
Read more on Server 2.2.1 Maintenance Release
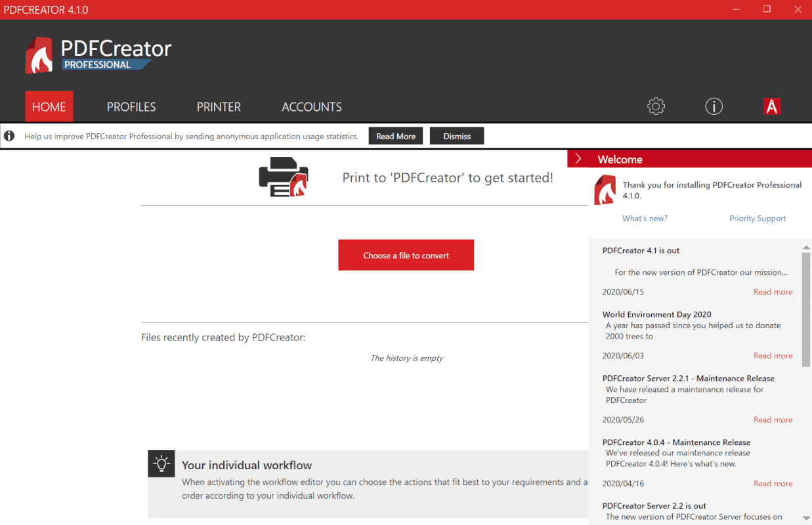[773, 420]
